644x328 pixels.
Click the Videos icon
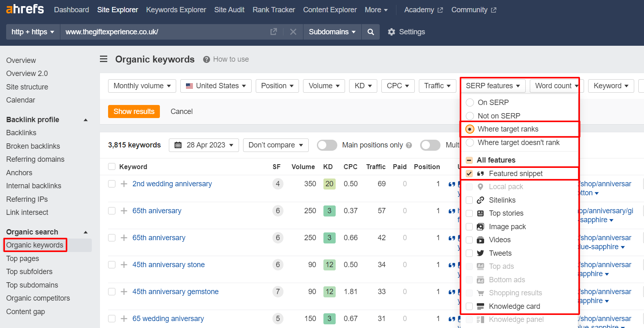tap(480, 240)
